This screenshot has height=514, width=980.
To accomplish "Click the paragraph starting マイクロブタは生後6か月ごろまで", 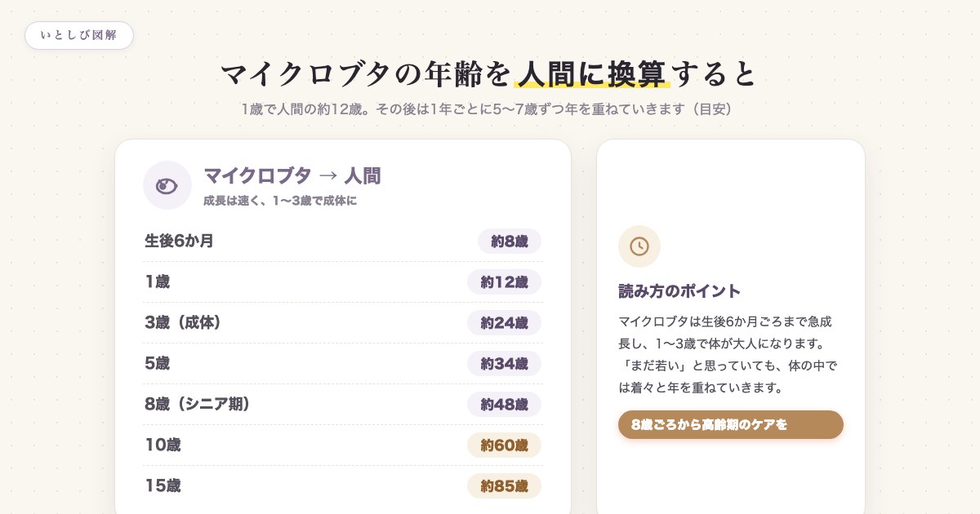I will pos(728,354).
